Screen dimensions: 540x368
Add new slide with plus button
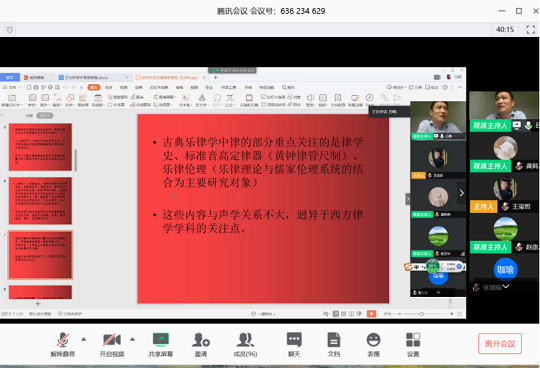(x=38, y=304)
